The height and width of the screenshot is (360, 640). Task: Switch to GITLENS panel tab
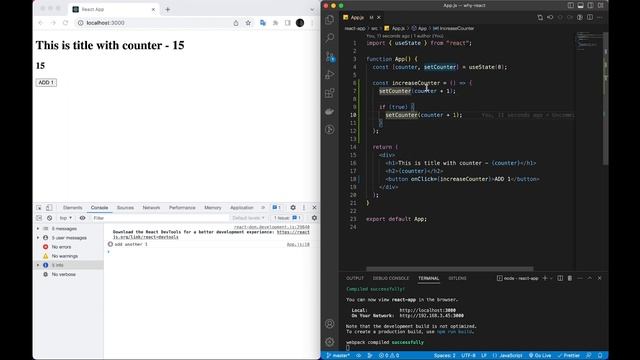(x=457, y=278)
